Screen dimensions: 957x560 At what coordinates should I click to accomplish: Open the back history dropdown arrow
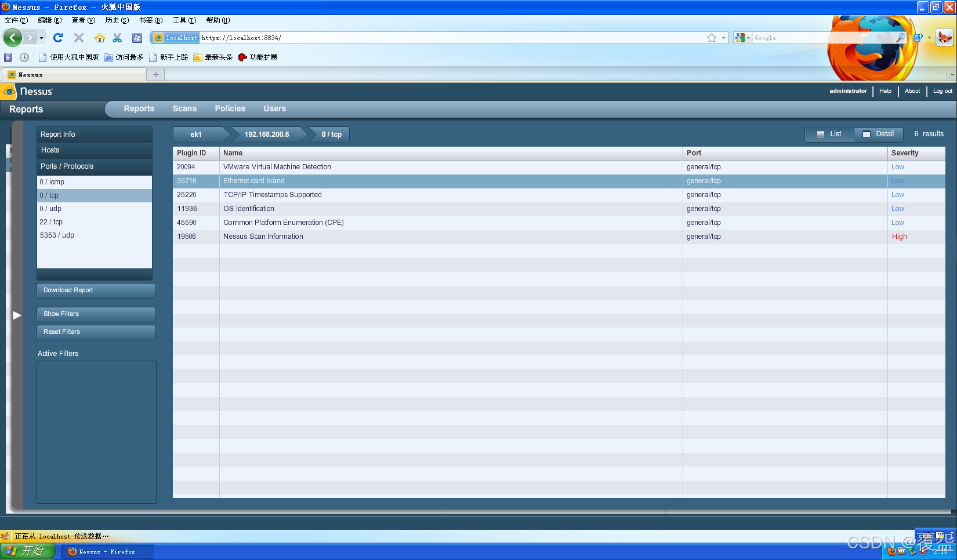41,38
